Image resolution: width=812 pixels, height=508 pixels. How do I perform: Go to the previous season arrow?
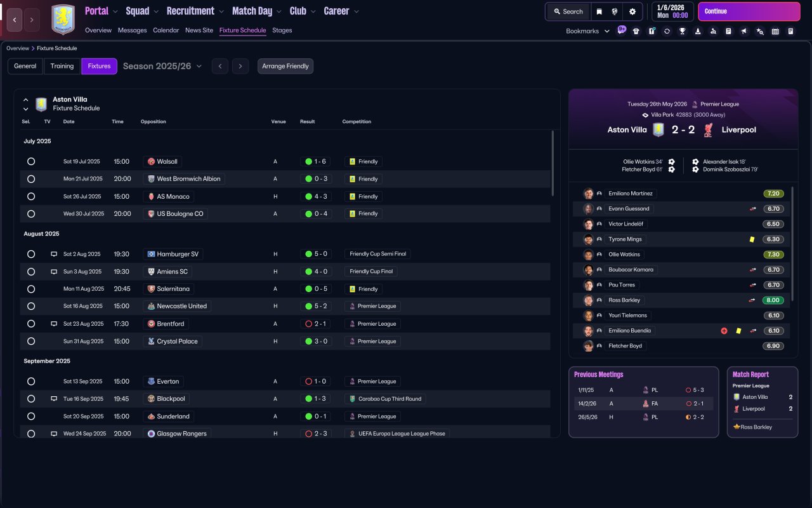[220, 66]
